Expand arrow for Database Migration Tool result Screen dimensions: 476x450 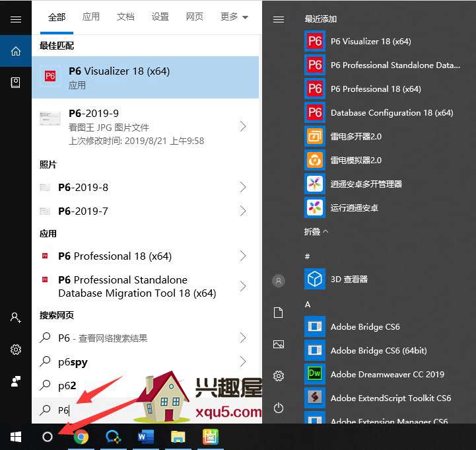[x=243, y=286]
